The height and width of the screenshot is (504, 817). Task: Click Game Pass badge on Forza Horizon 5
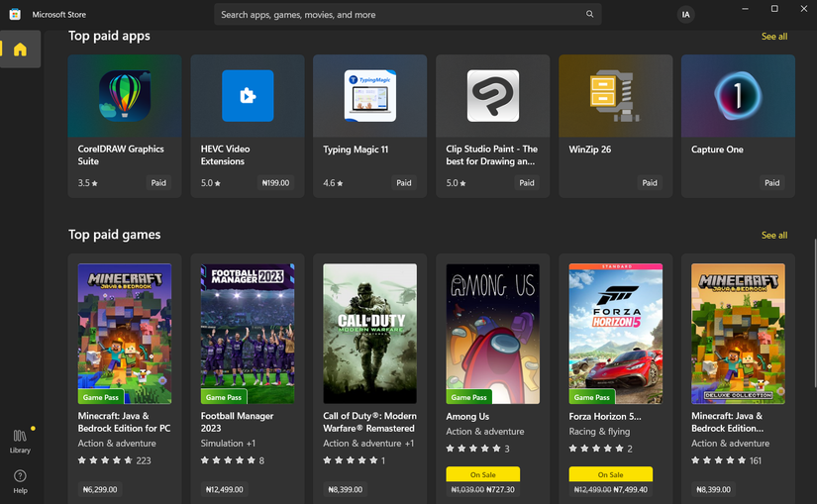(x=591, y=397)
